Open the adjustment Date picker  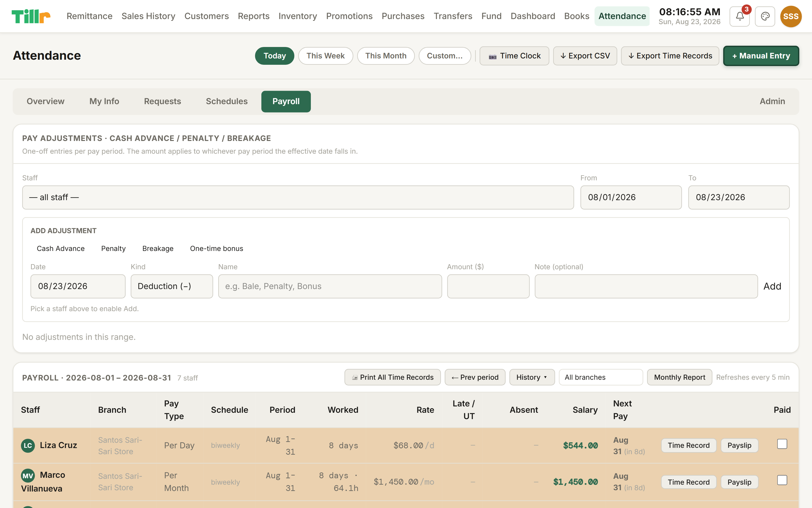(78, 286)
